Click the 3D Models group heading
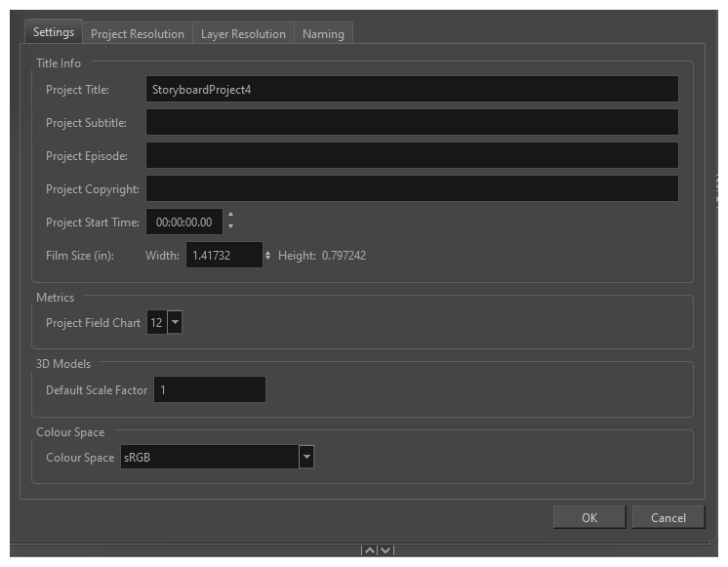 [63, 364]
